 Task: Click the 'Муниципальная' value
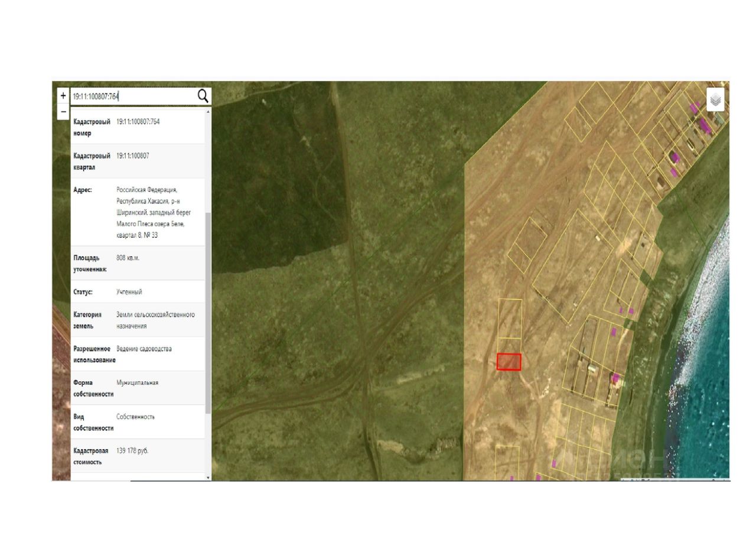pos(138,383)
